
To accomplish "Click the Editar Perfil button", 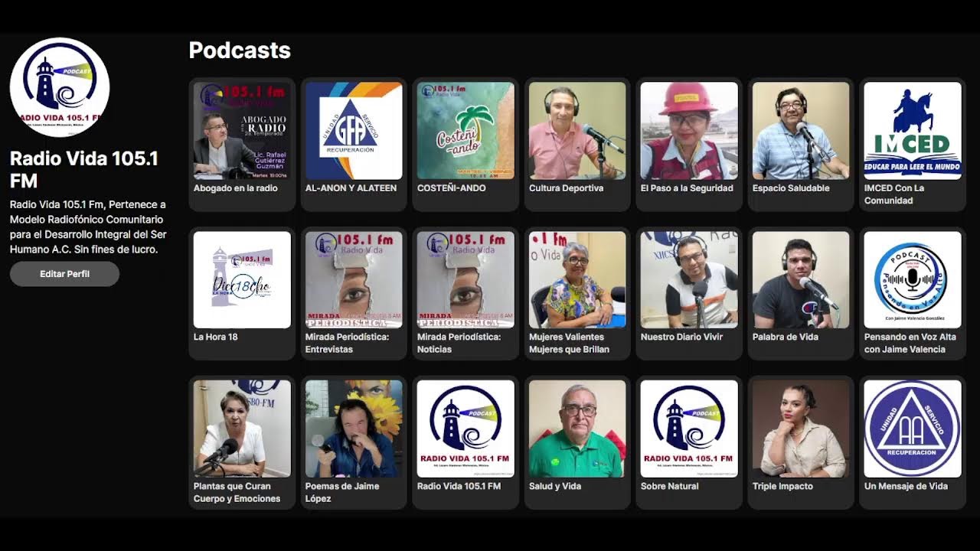I will point(64,274).
